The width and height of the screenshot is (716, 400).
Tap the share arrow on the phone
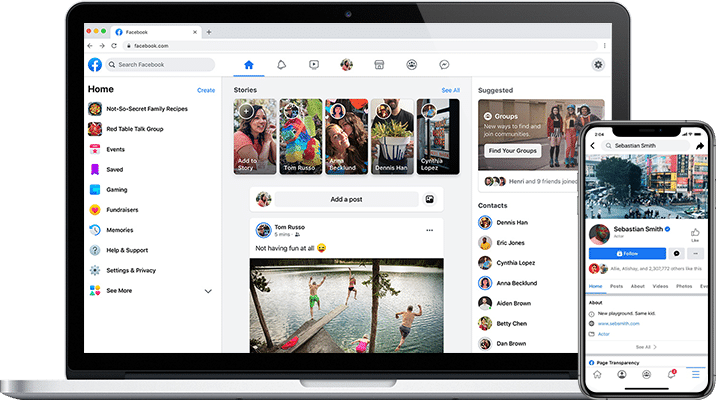click(700, 146)
